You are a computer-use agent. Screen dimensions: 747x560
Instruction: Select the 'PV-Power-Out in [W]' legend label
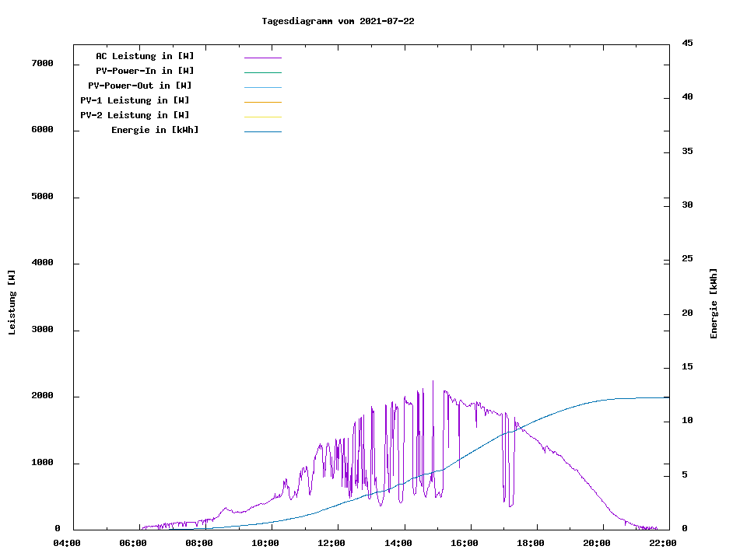[x=140, y=86]
